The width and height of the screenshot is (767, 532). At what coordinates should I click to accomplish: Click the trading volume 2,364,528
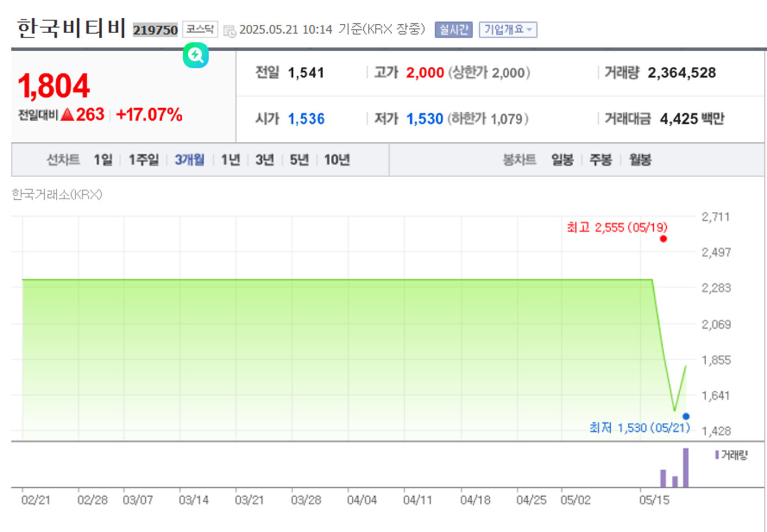point(681,73)
